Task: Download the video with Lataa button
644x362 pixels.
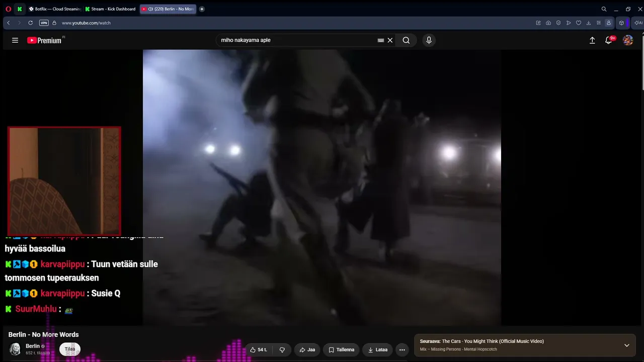Action: pos(378,350)
